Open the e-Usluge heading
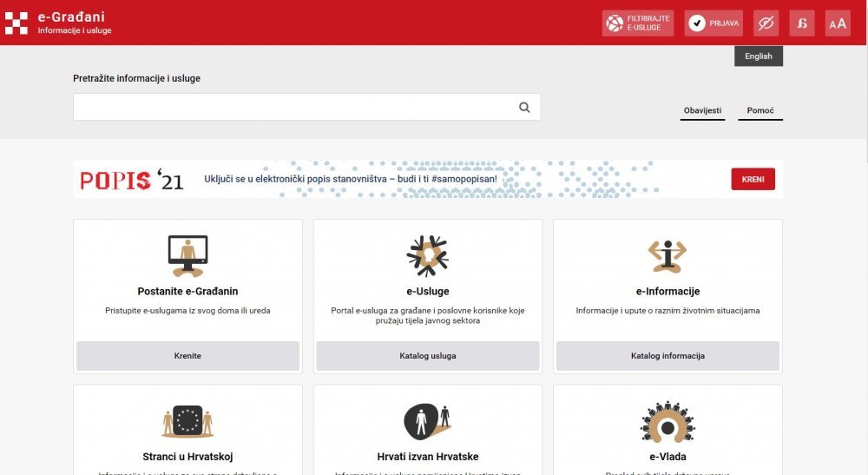Viewport: 868px width, 475px height. 427,291
